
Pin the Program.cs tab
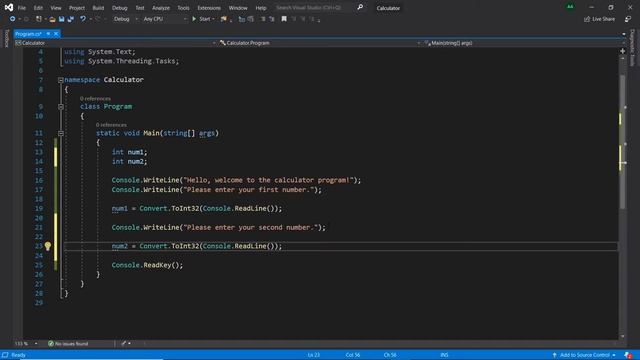48,34
